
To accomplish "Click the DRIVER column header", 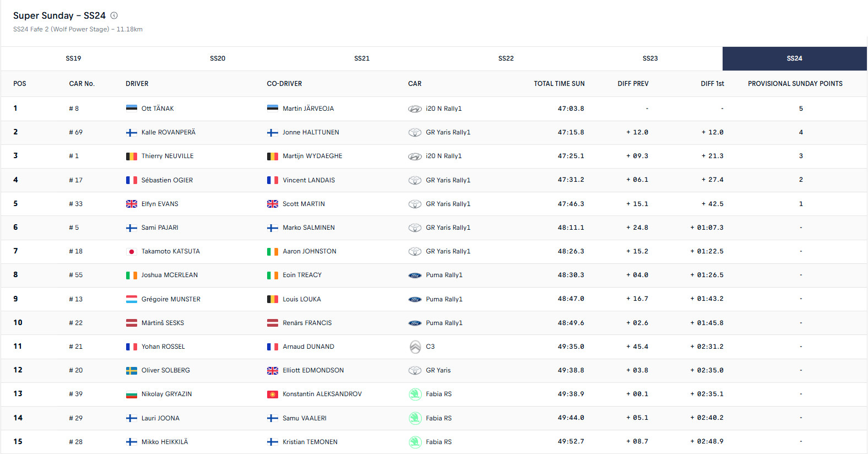I will pyautogui.click(x=137, y=84).
